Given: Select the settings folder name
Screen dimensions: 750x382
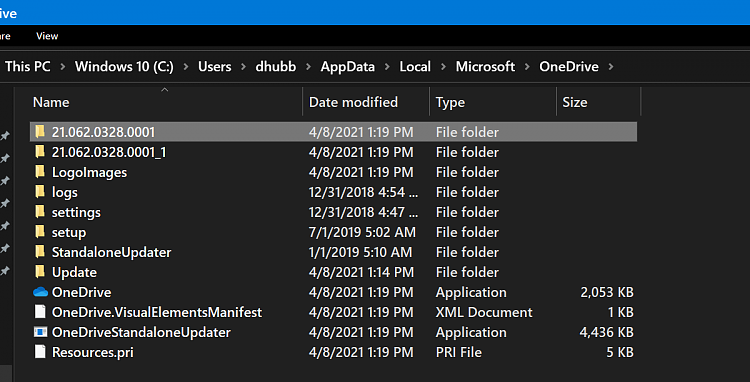Looking at the screenshot, I should coord(76,212).
